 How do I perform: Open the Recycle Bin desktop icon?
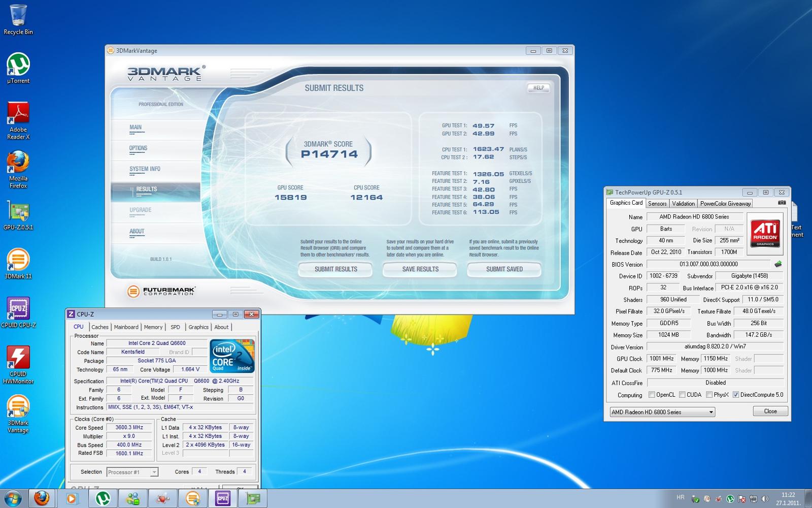[x=18, y=19]
